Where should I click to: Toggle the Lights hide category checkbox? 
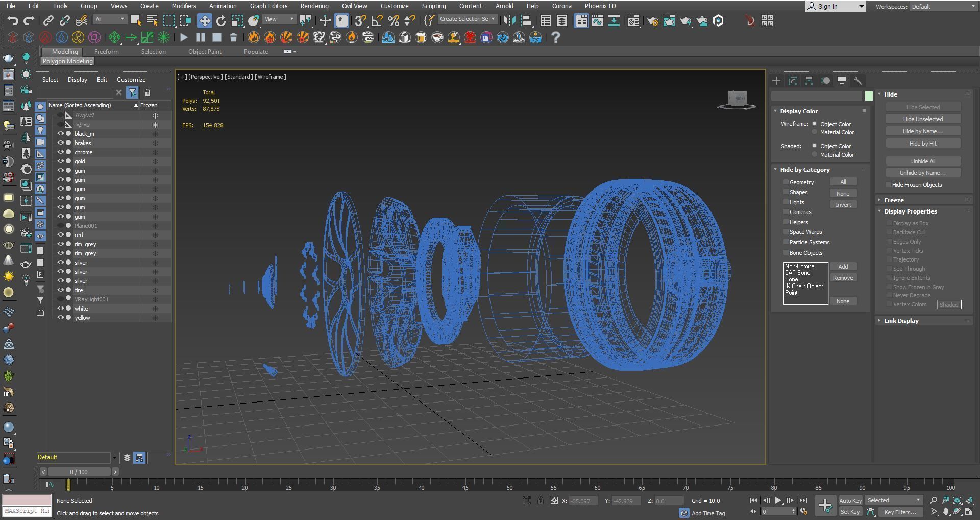(786, 202)
